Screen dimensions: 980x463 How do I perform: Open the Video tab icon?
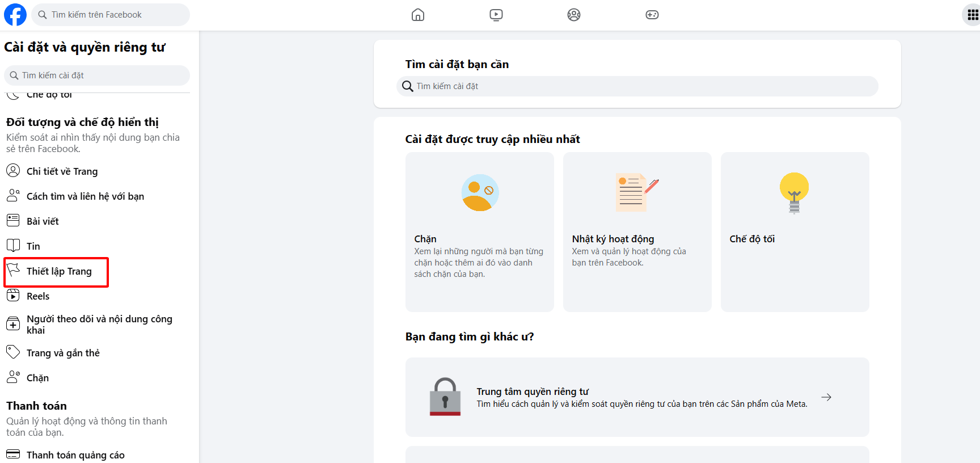point(496,15)
